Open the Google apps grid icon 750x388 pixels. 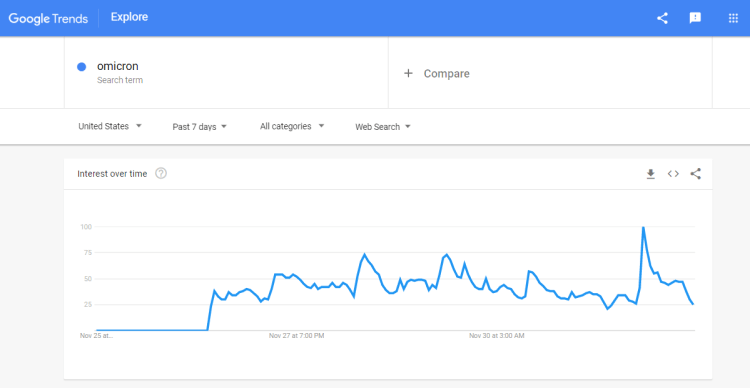coord(733,18)
